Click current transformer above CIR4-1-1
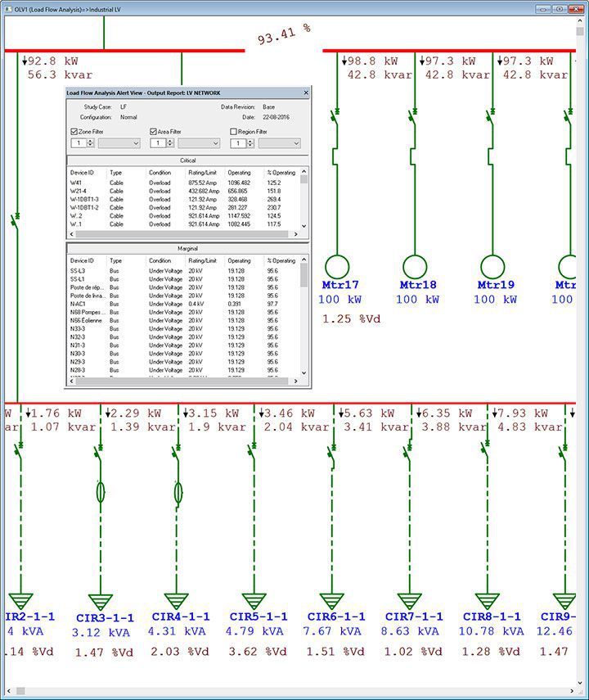Screen dimensions: 589x700 click(x=178, y=491)
